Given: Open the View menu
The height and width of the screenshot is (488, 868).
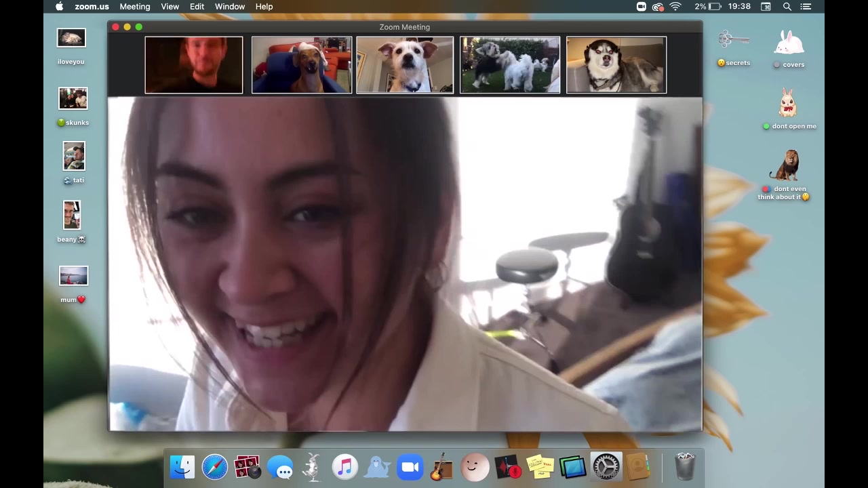Looking at the screenshot, I should pos(170,7).
